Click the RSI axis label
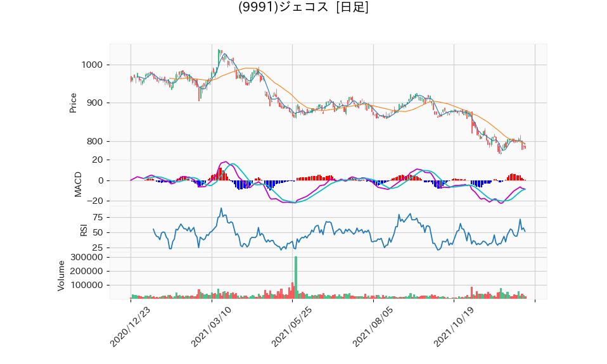This screenshot has width=607, height=364. coord(84,230)
